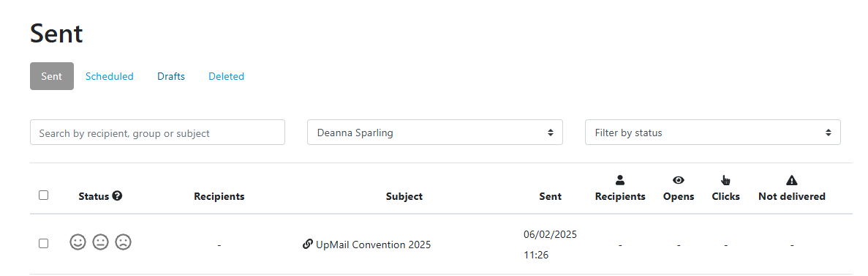Open the Drafts tab
The width and height of the screenshot is (868, 276).
click(x=171, y=76)
